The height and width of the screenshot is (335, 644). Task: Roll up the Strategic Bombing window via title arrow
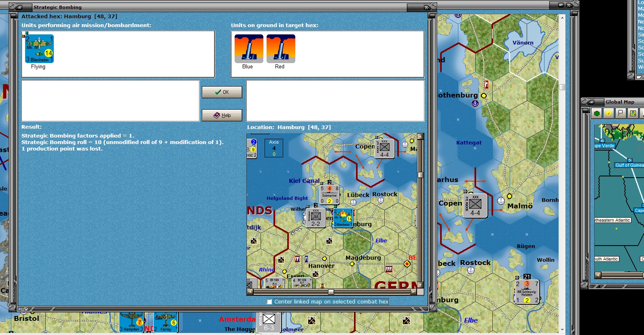coord(18,7)
